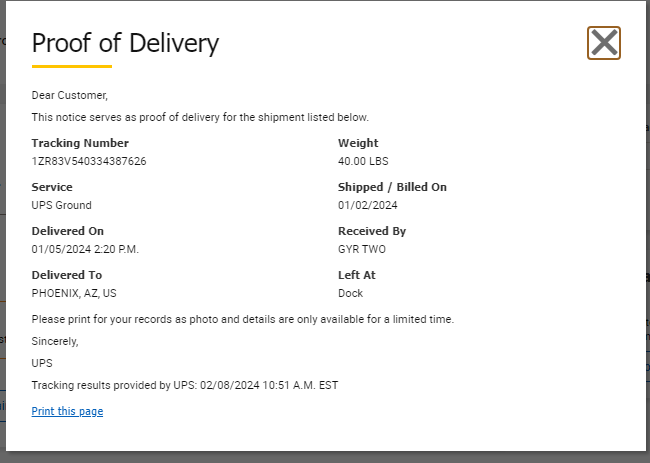Screen dimensions: 650x463
Task: Click the Delivered To label
Action: tap(67, 275)
